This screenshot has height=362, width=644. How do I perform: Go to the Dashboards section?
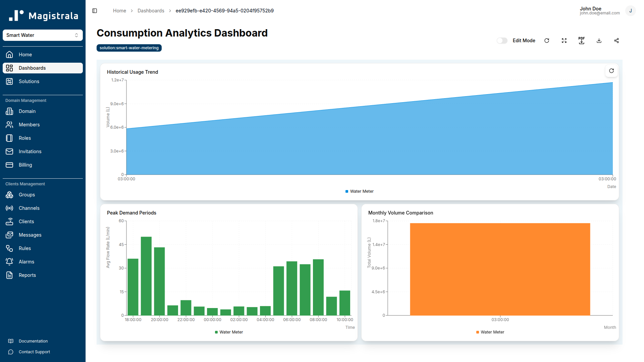[x=32, y=68]
